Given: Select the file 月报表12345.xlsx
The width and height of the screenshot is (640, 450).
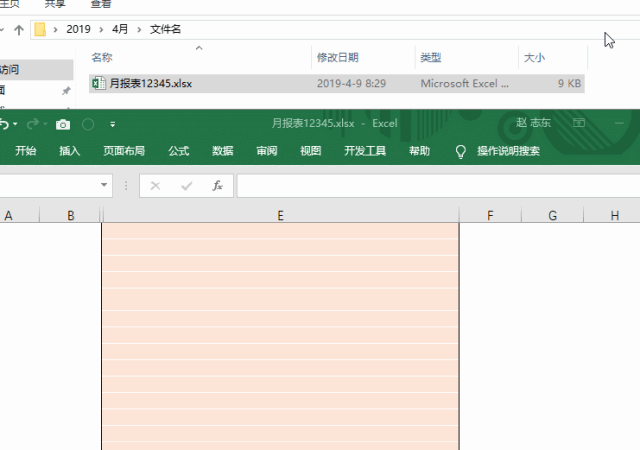Looking at the screenshot, I should point(150,84).
